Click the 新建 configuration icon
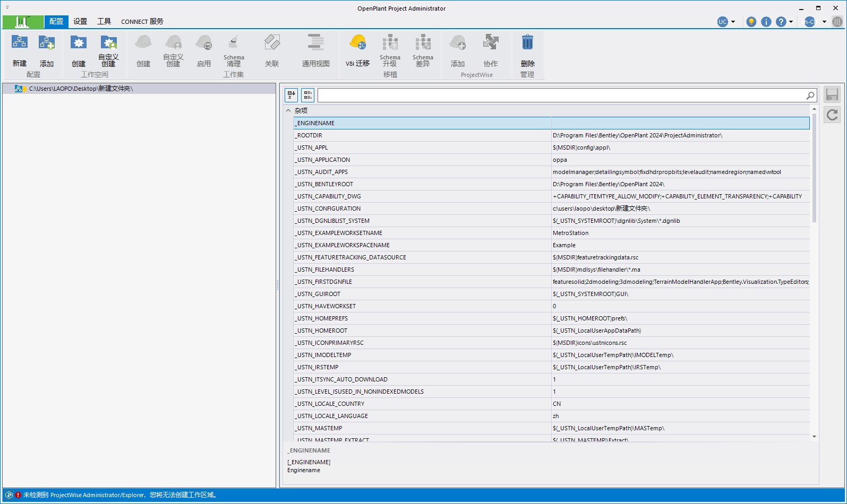The height and width of the screenshot is (504, 847). [20, 42]
